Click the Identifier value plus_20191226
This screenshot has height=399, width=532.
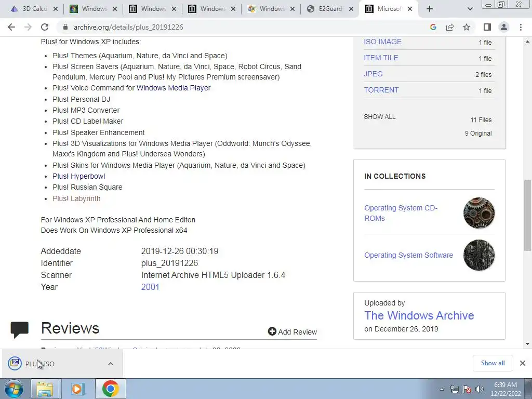coord(170,263)
